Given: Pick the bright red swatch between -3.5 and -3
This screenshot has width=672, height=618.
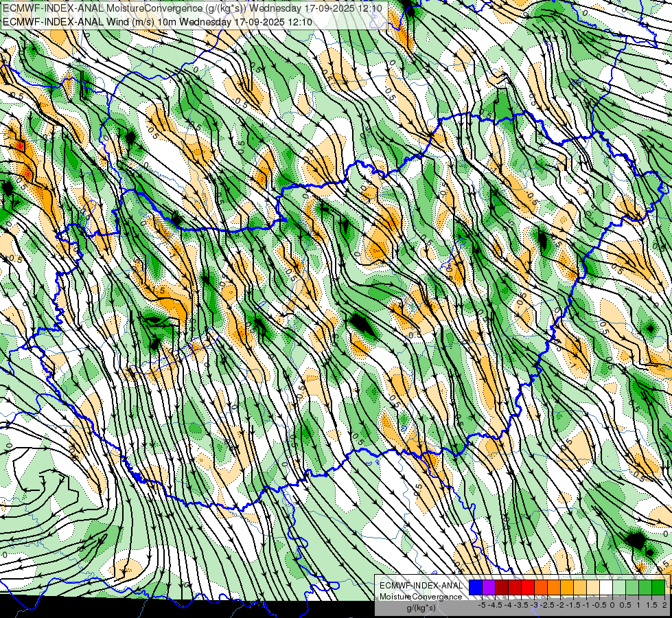Looking at the screenshot, I should tap(528, 588).
